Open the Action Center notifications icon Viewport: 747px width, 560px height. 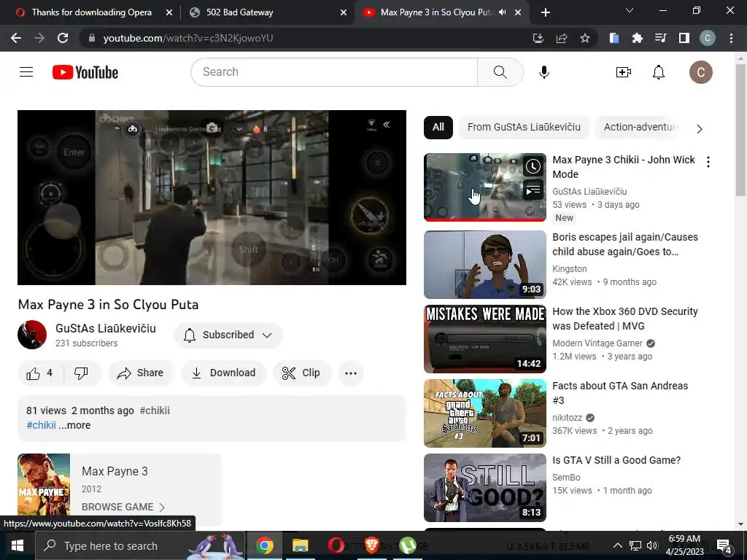tap(724, 547)
